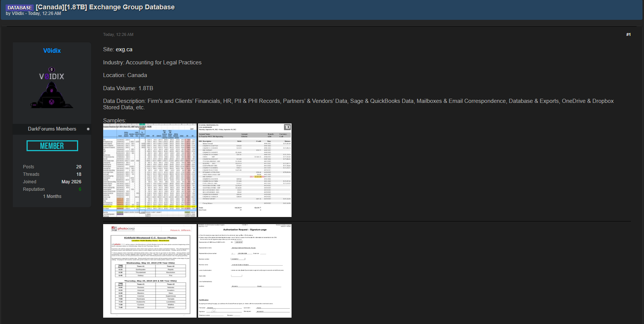
Task: Open the TD bank statement sample image
Action: 245,170
